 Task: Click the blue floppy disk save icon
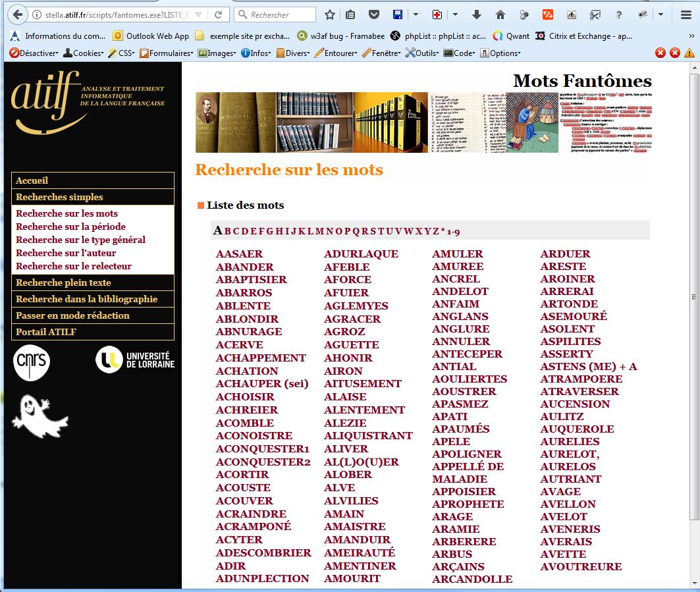point(397,14)
